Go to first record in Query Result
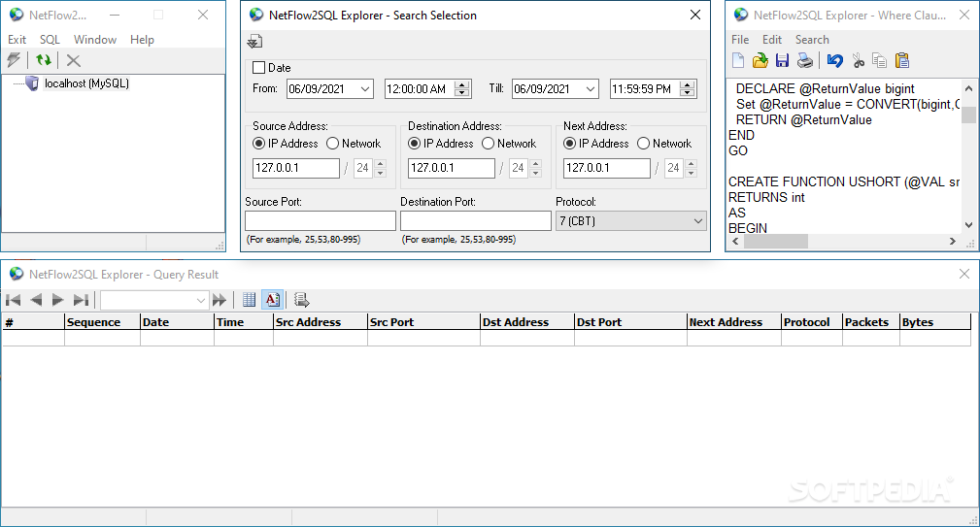980x527 pixels. click(x=14, y=300)
